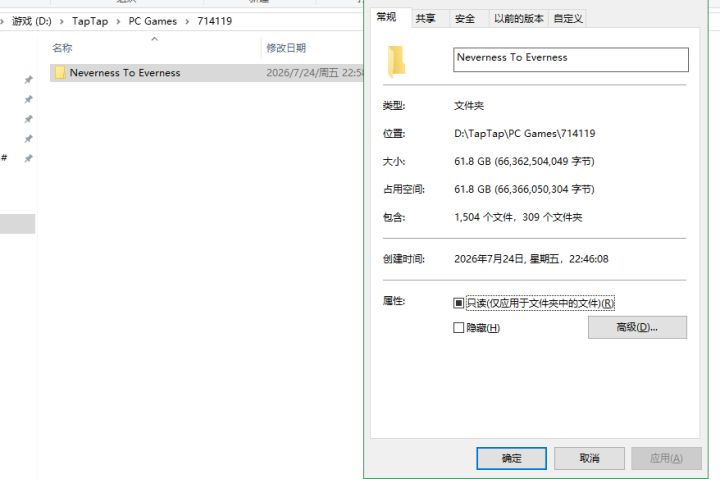Image resolution: width=720 pixels, height=479 pixels.
Task: Click the location text D:\TapTap\PC Games\714119
Action: (x=524, y=134)
